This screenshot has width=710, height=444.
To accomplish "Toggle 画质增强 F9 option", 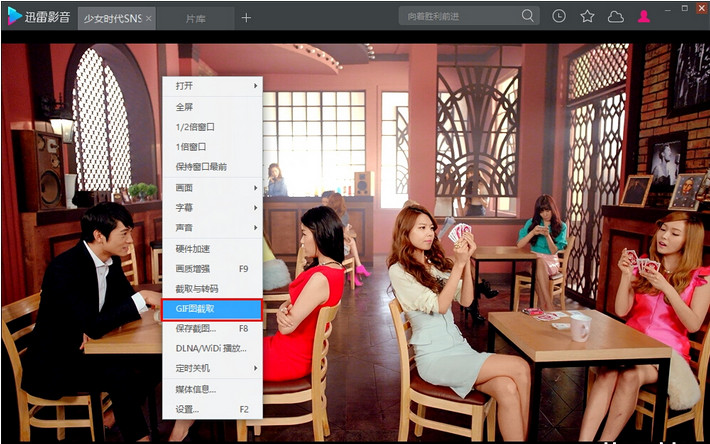I will point(212,268).
